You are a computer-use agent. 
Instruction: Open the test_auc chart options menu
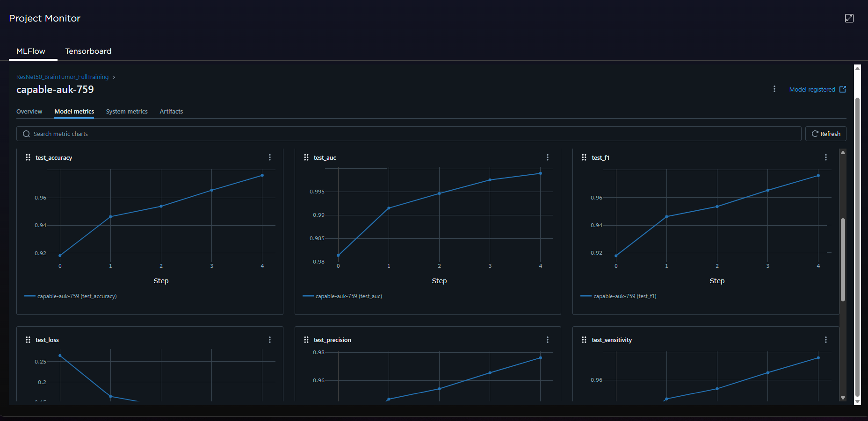tap(548, 157)
